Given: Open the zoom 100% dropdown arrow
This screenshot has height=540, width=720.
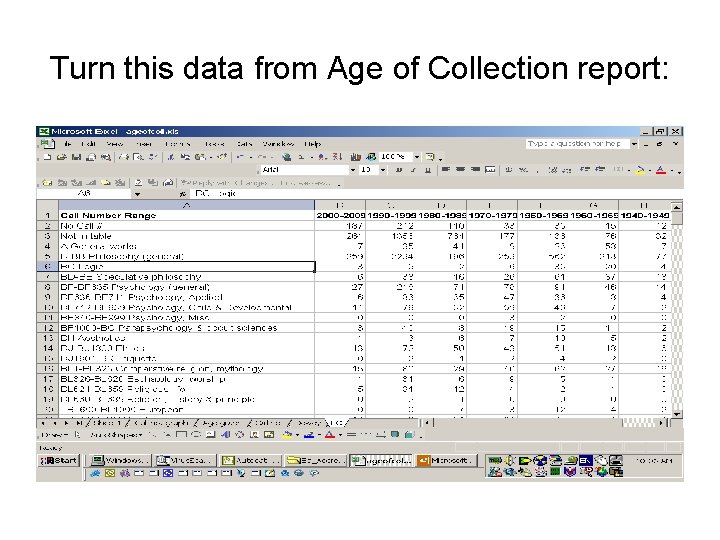Looking at the screenshot, I should click(417, 157).
